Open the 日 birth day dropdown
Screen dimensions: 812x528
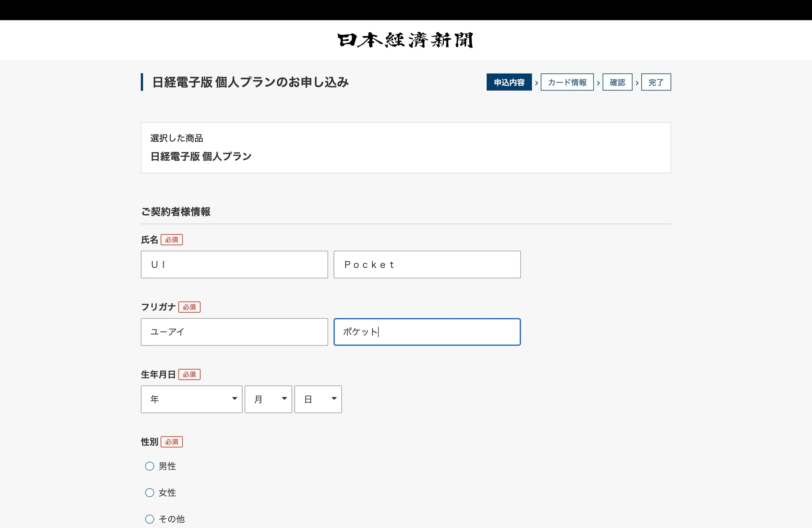318,399
